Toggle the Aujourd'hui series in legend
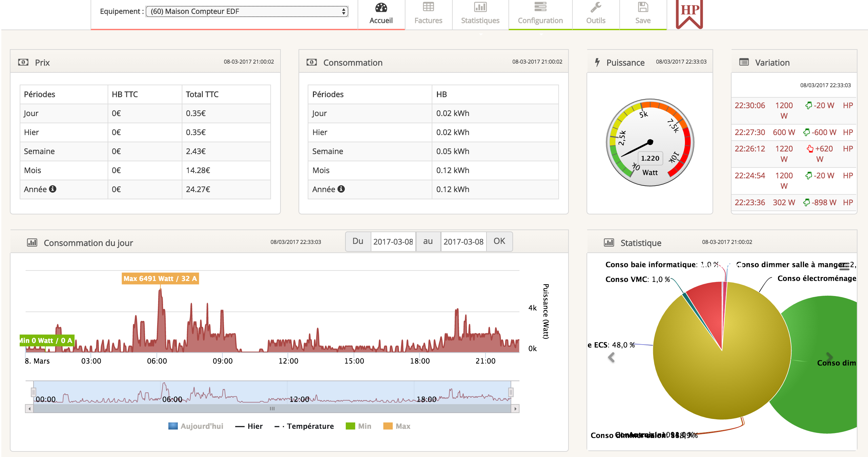Viewport: 868px width, 457px height. coord(196,426)
